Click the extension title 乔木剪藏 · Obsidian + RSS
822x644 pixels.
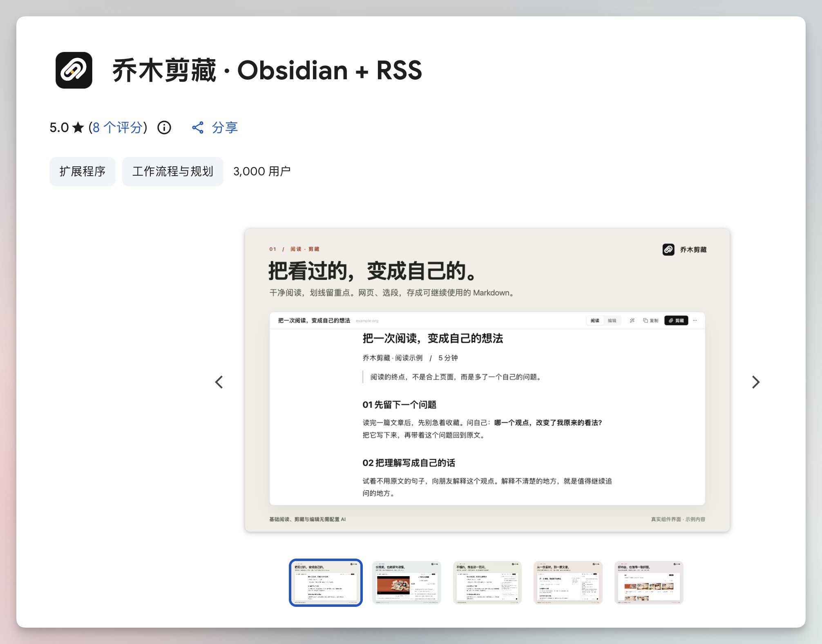tap(267, 70)
